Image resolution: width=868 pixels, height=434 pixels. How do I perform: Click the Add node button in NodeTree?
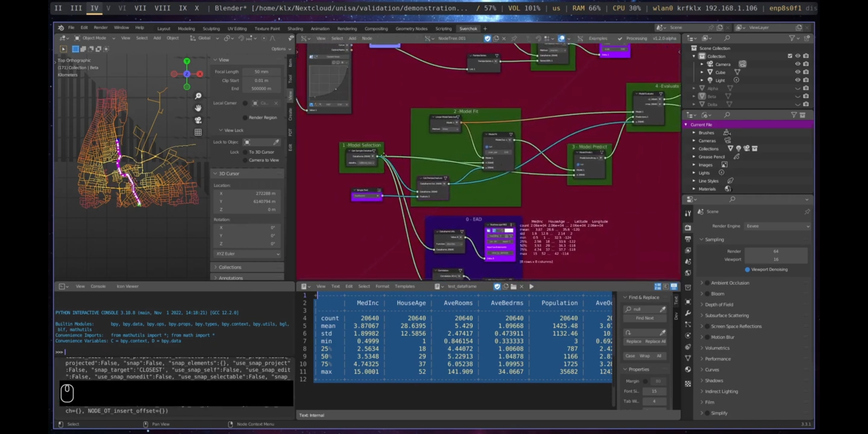point(352,38)
